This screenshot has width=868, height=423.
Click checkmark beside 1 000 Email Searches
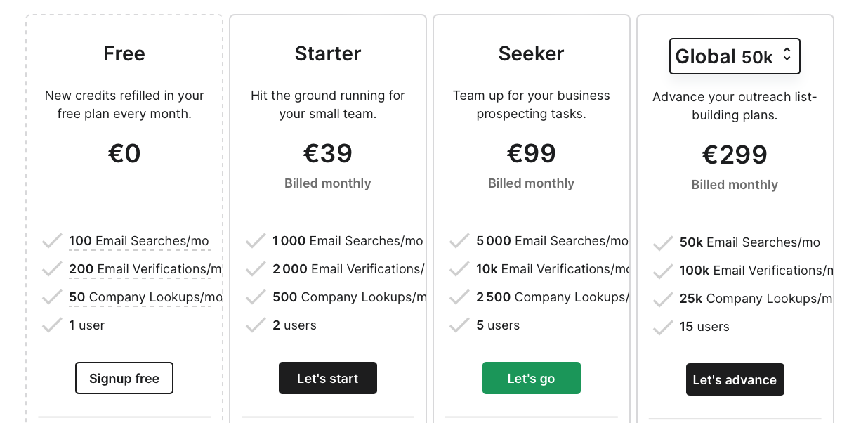256,241
